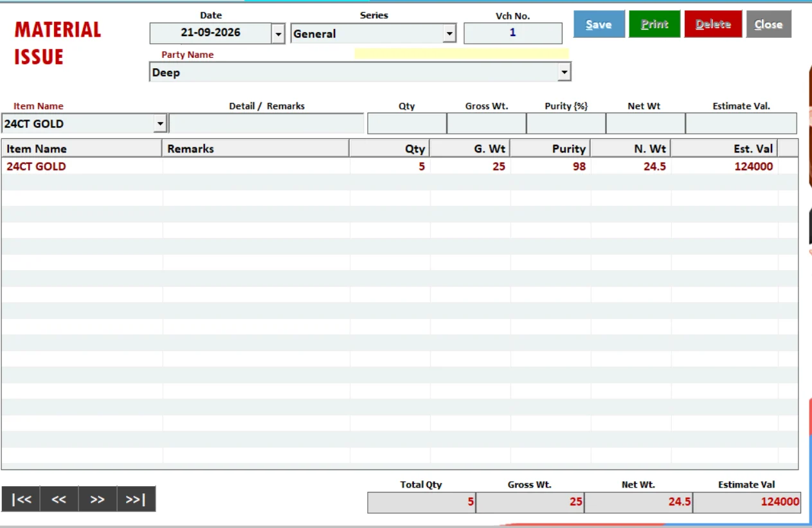This screenshot has width=812, height=528.
Task: Go to the next voucher record
Action: click(98, 499)
